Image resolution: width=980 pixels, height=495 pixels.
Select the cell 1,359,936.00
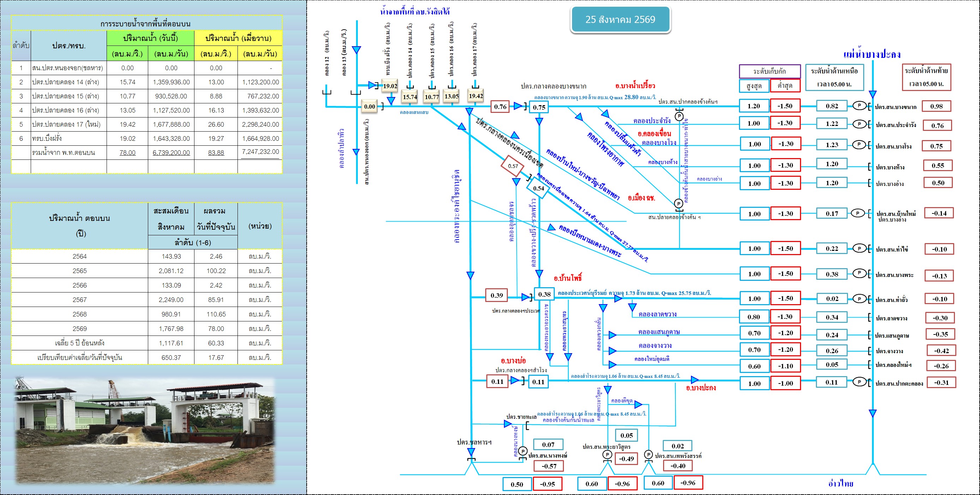pos(171,82)
